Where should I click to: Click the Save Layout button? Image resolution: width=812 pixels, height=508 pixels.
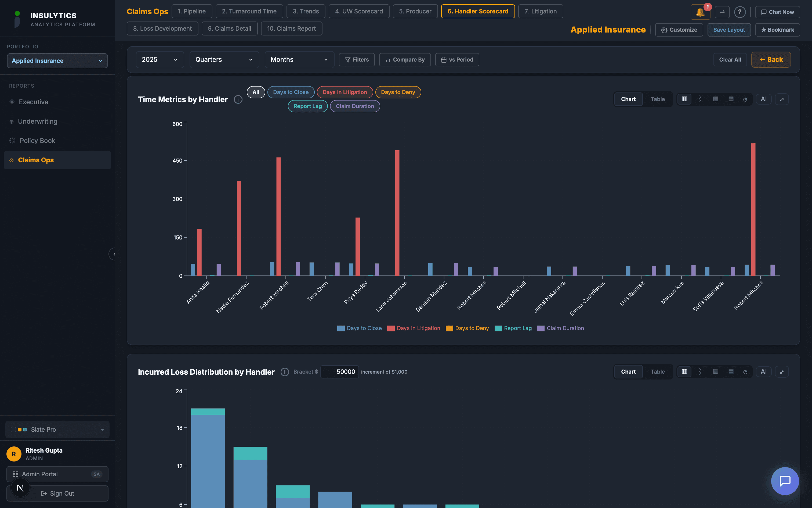(x=729, y=30)
